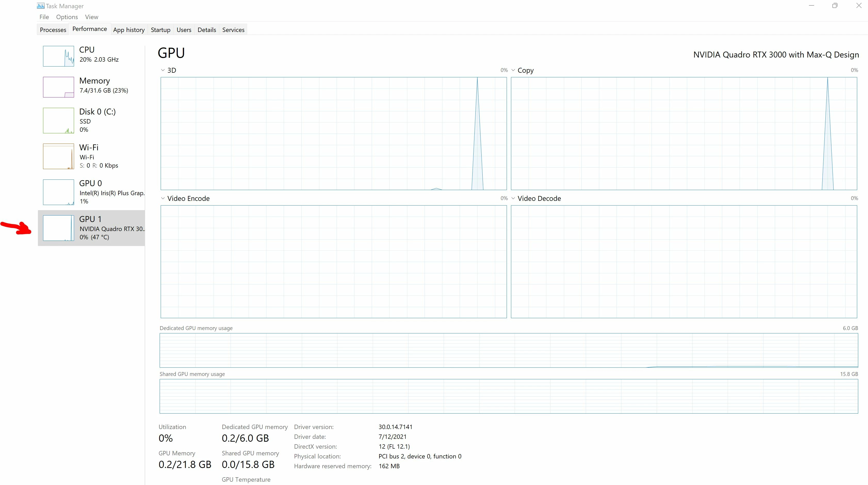This screenshot has width=868, height=485.
Task: Open the 3D engine dropdown chevron
Action: 163,70
